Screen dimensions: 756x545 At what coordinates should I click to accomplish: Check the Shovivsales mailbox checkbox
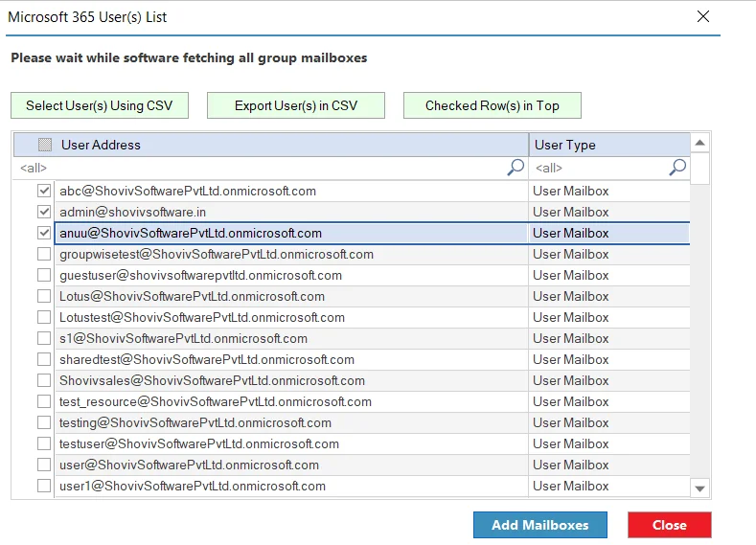44,380
